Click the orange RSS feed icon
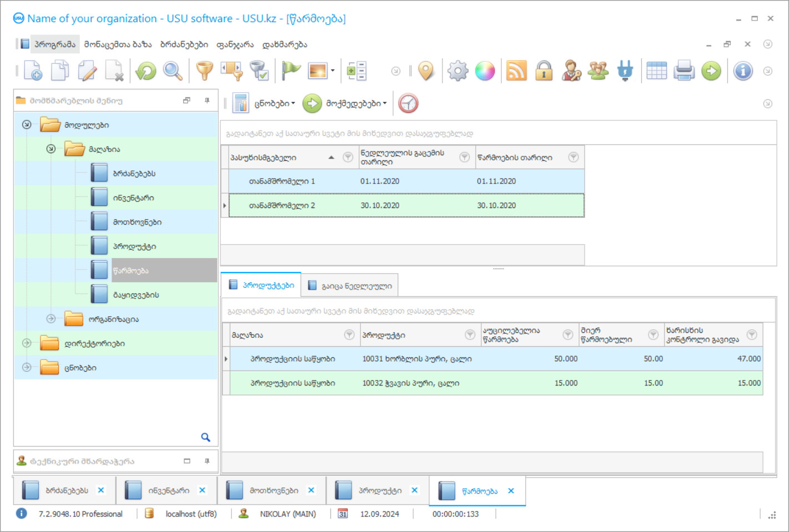789x532 pixels. (x=516, y=71)
